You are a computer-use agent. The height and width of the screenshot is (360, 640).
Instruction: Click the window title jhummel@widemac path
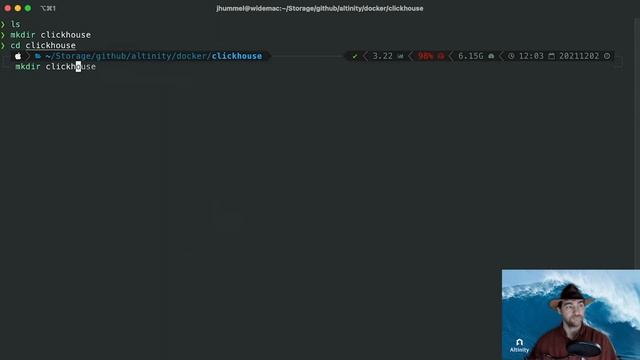(320, 8)
